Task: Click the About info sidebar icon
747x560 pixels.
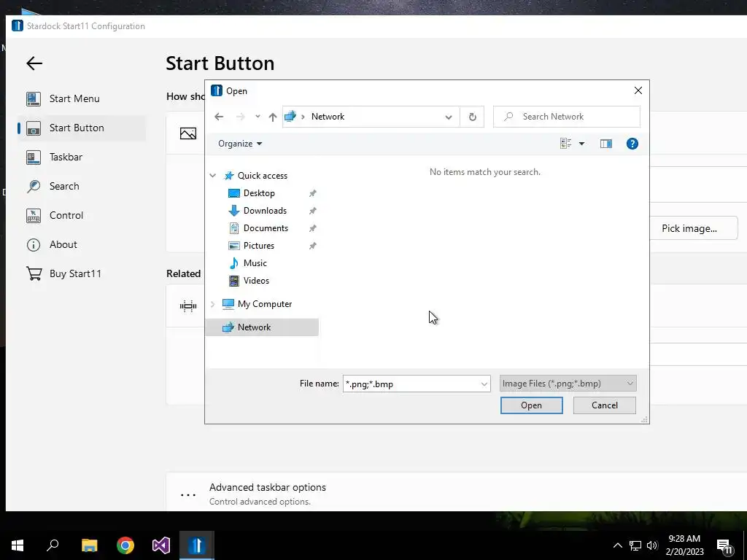Action: click(34, 245)
